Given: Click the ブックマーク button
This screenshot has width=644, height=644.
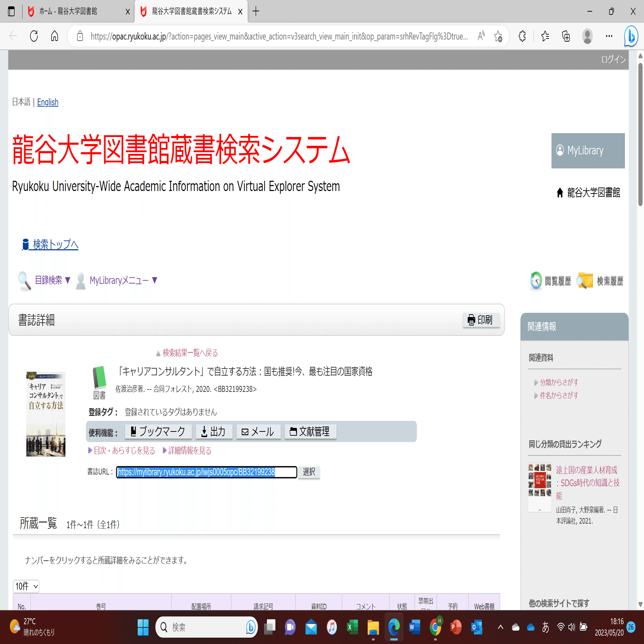Looking at the screenshot, I should click(158, 431).
